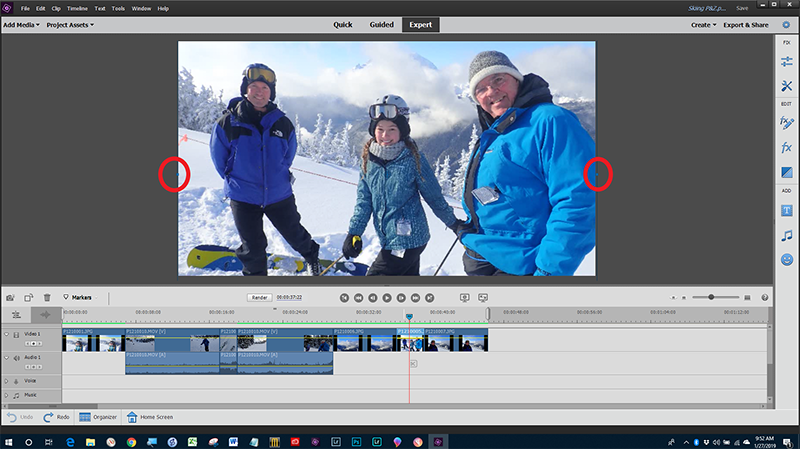Switch to Quick mode tab
The image size is (800, 449).
(343, 24)
